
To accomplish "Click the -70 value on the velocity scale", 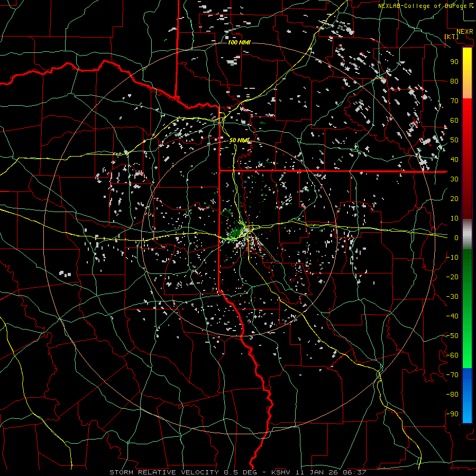I will [452, 375].
